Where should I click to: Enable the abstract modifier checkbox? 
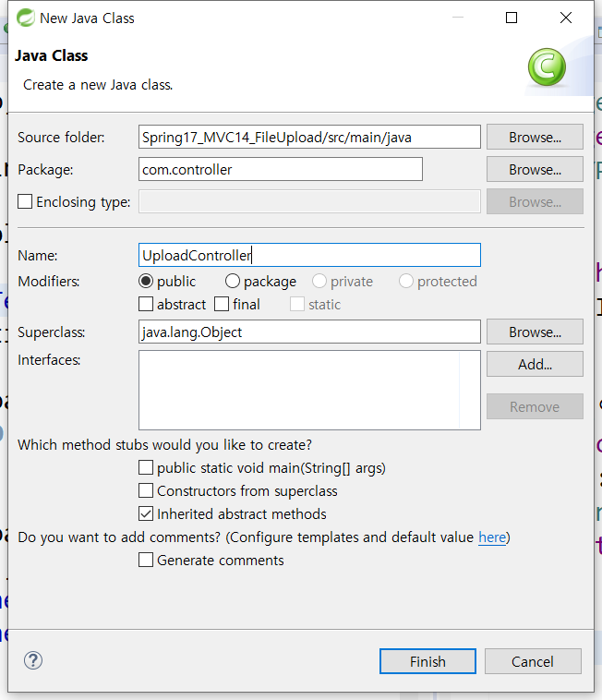click(146, 304)
